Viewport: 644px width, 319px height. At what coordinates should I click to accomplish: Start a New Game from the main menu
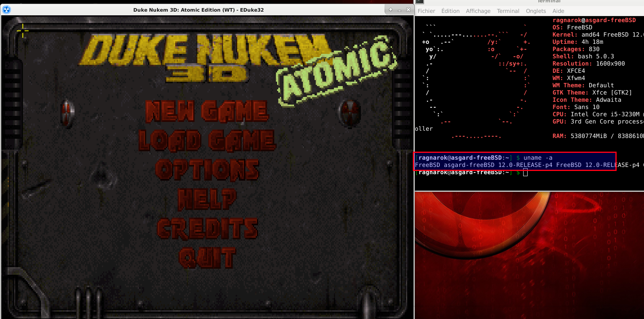[207, 111]
